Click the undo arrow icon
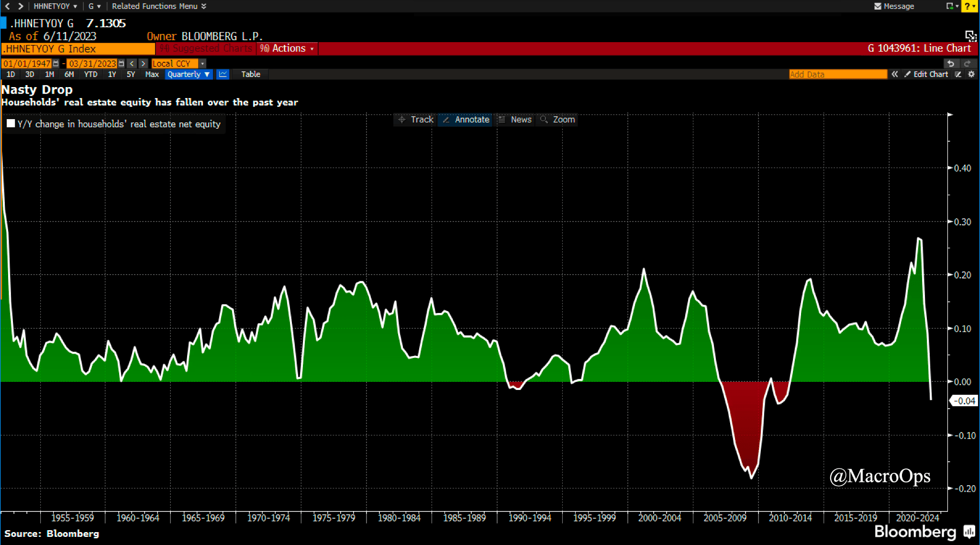 (x=950, y=63)
